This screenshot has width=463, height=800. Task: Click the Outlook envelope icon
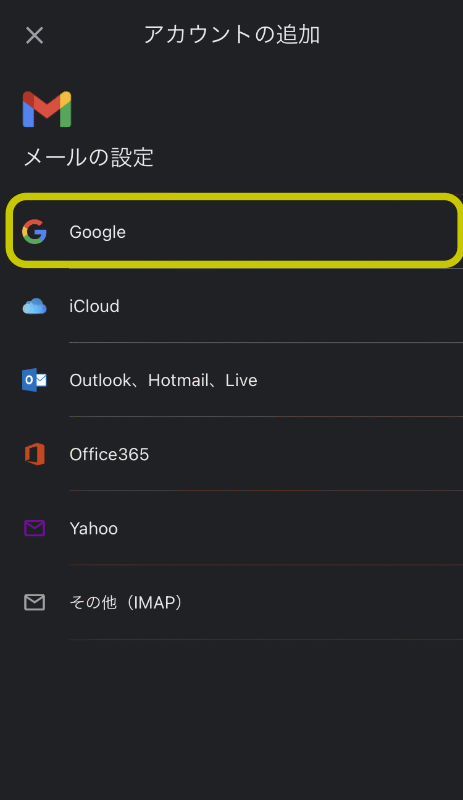coord(34,380)
